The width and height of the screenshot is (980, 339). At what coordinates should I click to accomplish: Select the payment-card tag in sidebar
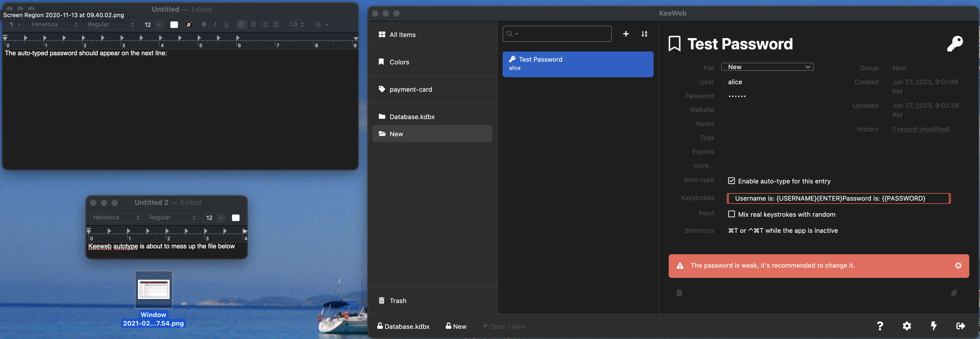tap(410, 90)
